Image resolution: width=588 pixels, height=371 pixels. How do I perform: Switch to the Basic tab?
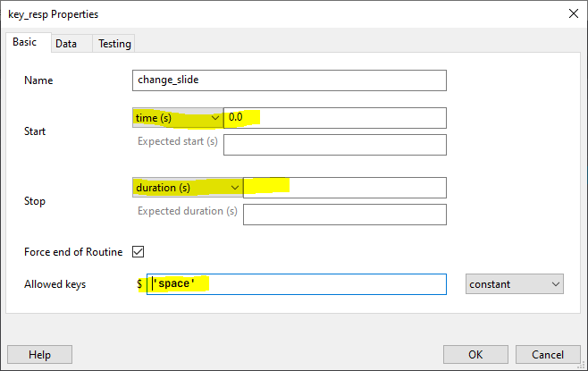(24, 42)
